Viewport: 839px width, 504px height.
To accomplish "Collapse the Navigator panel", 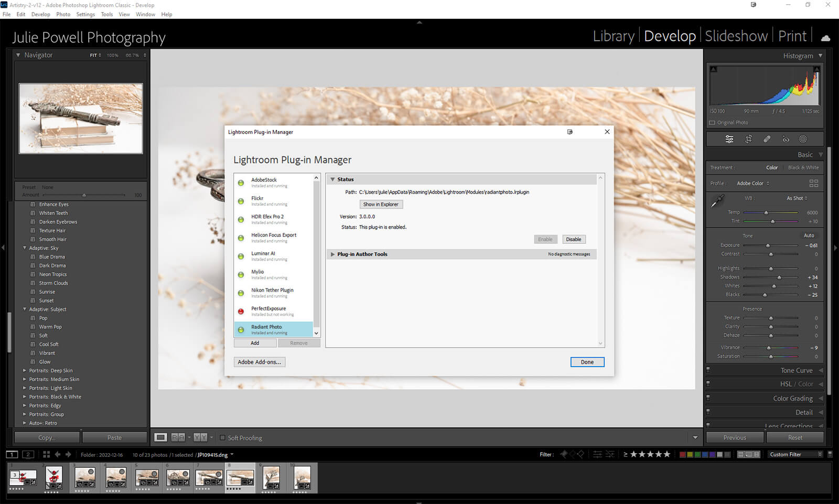I will pyautogui.click(x=18, y=55).
